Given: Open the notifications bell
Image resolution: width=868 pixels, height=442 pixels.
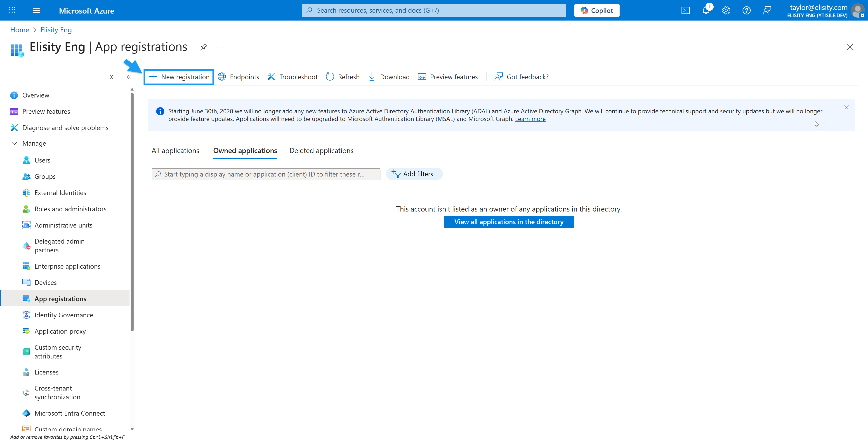Looking at the screenshot, I should (x=705, y=10).
